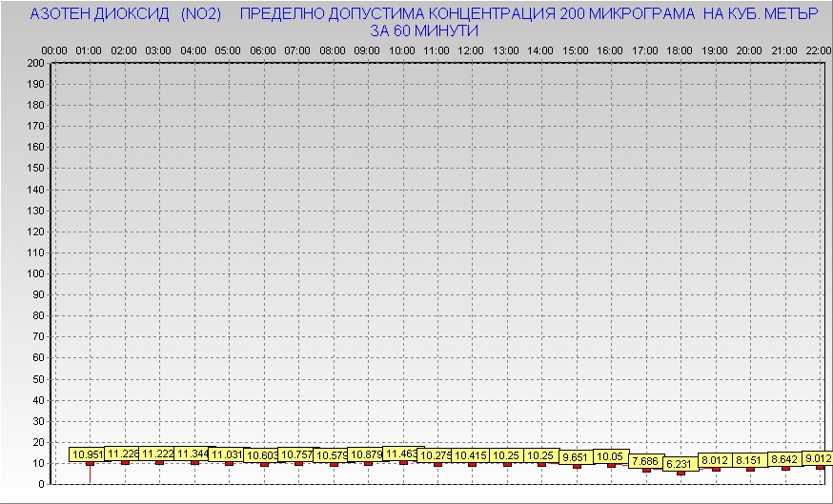Click the chart title АЗОТЕН ДИОКСИД (NO2)

pos(126,15)
